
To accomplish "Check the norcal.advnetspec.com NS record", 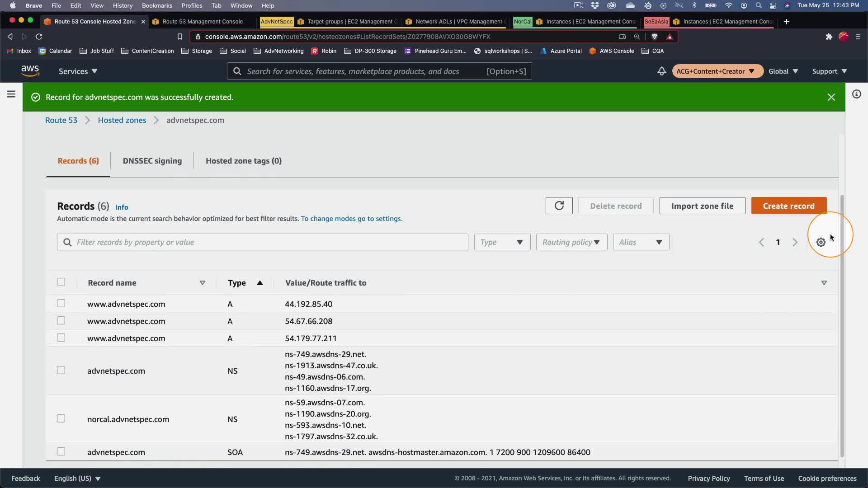I will point(61,419).
